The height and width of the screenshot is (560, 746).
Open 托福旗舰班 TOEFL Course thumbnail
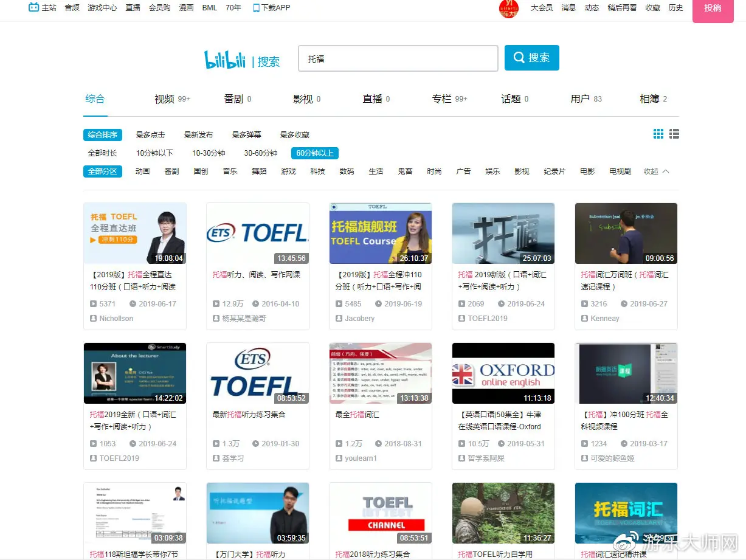(x=381, y=233)
